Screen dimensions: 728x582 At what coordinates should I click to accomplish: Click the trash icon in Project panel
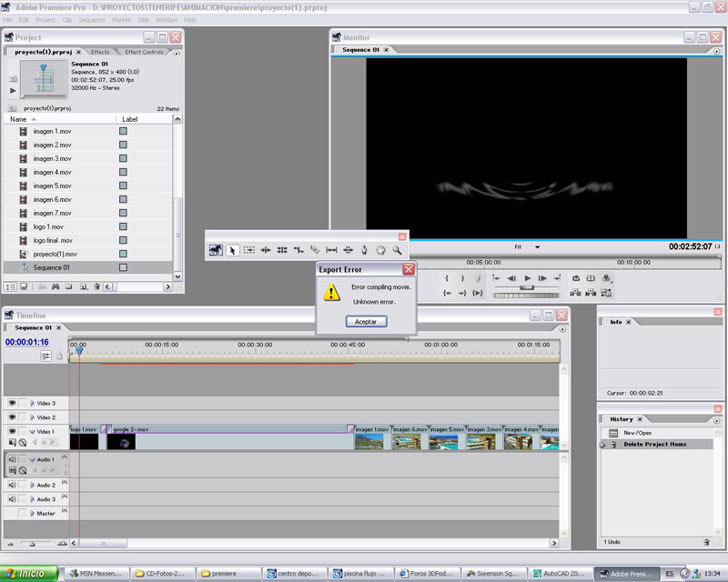coord(96,286)
